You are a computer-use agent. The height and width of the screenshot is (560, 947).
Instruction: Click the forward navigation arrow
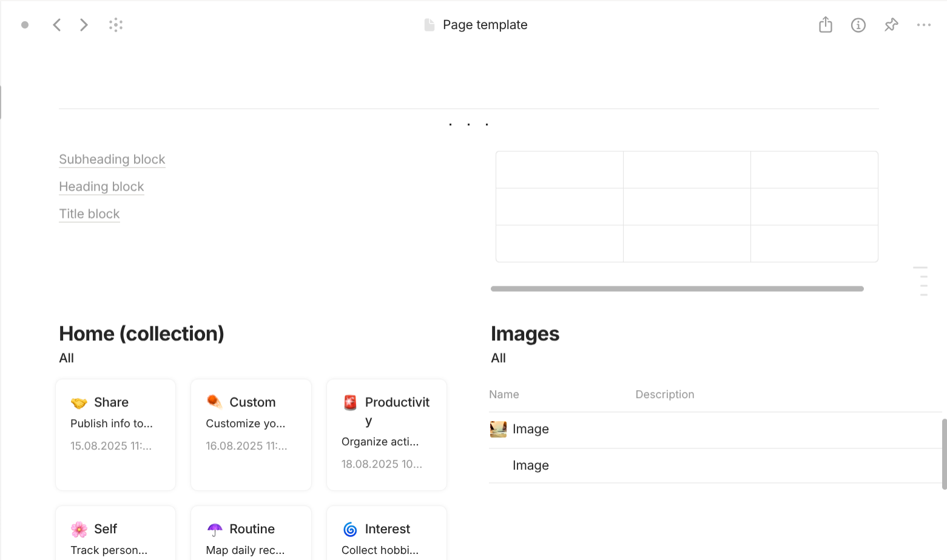pos(84,25)
